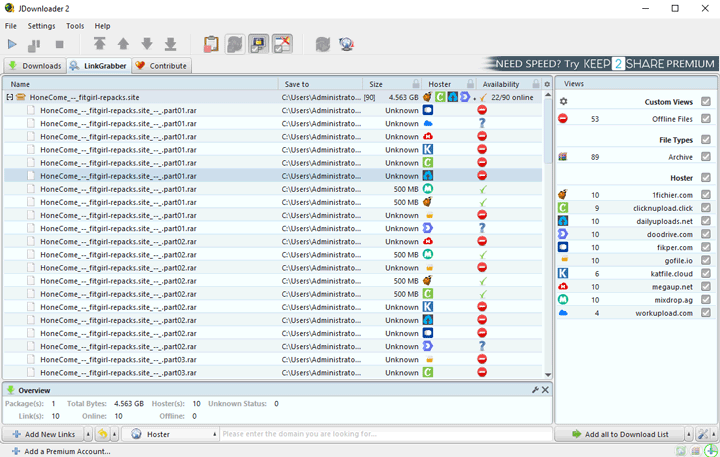Uncheck the 1fichier.com hoster filter

coord(706,195)
